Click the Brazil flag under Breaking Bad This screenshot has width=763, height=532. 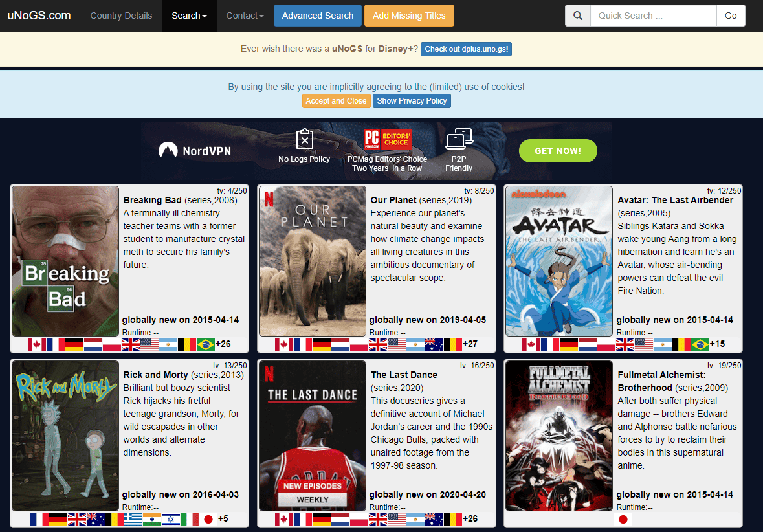click(x=205, y=344)
